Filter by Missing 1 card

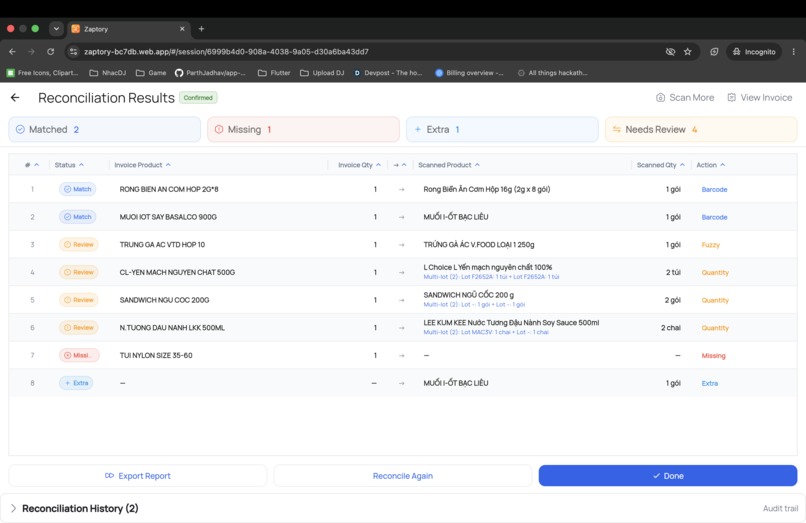tap(303, 130)
